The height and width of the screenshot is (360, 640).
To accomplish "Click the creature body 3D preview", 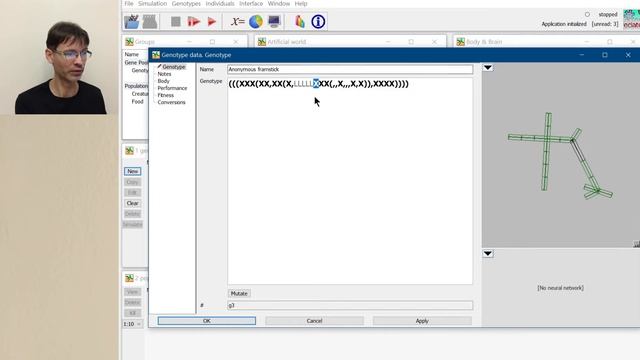I will pyautogui.click(x=561, y=155).
